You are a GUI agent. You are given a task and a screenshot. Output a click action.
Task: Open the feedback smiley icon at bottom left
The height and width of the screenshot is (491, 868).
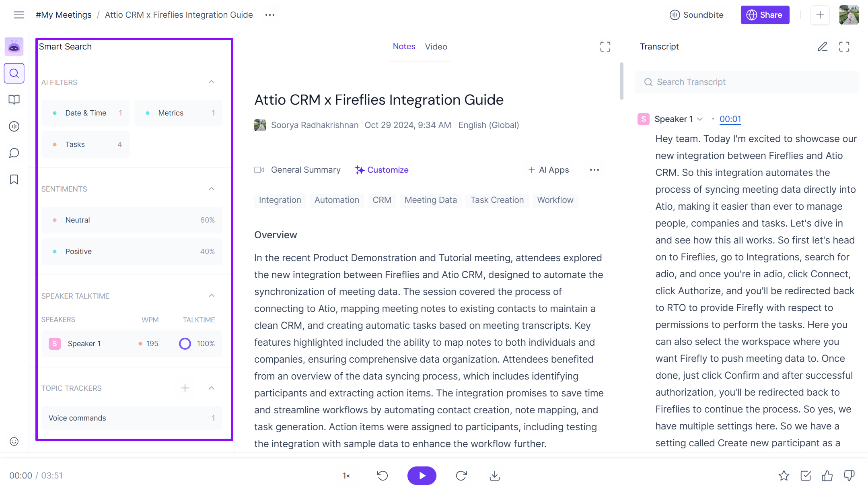14,441
